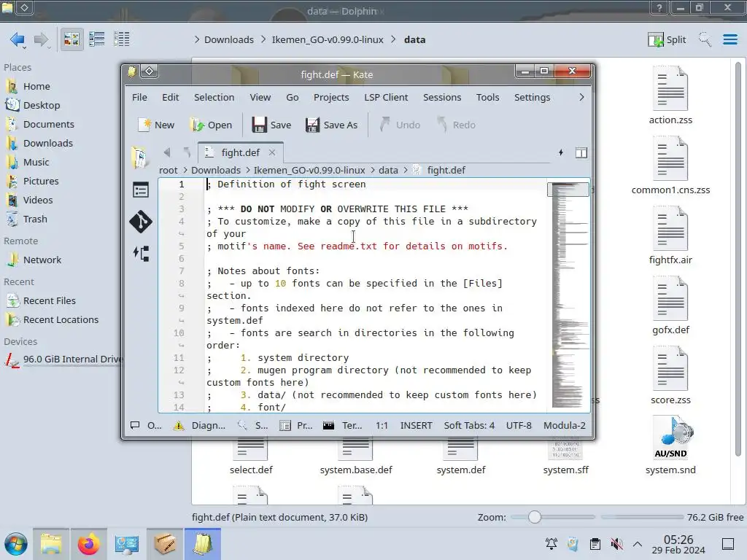Open the LSP Client menu
The height and width of the screenshot is (560, 747).
tap(386, 97)
